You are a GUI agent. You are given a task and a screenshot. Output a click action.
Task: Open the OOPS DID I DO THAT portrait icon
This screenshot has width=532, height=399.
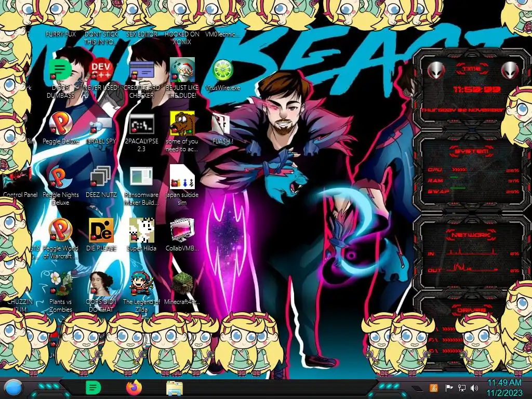coord(101,284)
